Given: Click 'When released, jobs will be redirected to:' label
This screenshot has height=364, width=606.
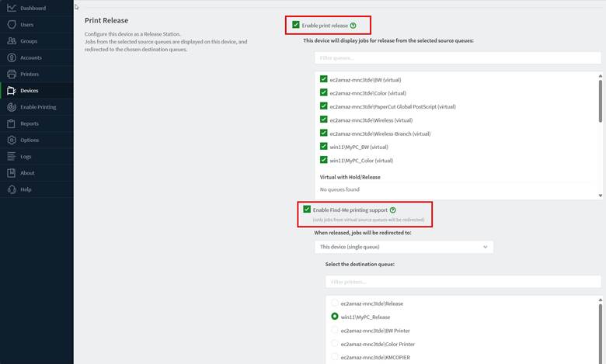Looking at the screenshot, I should tap(363, 233).
